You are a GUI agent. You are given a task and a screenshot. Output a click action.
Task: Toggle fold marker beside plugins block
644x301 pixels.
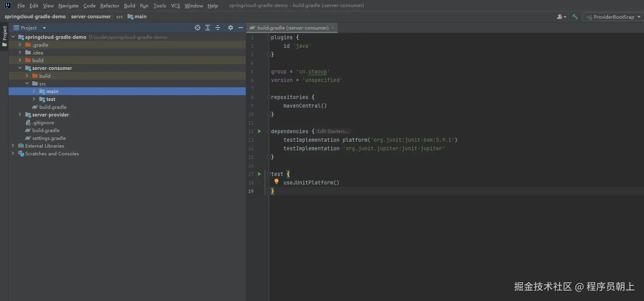[269, 38]
